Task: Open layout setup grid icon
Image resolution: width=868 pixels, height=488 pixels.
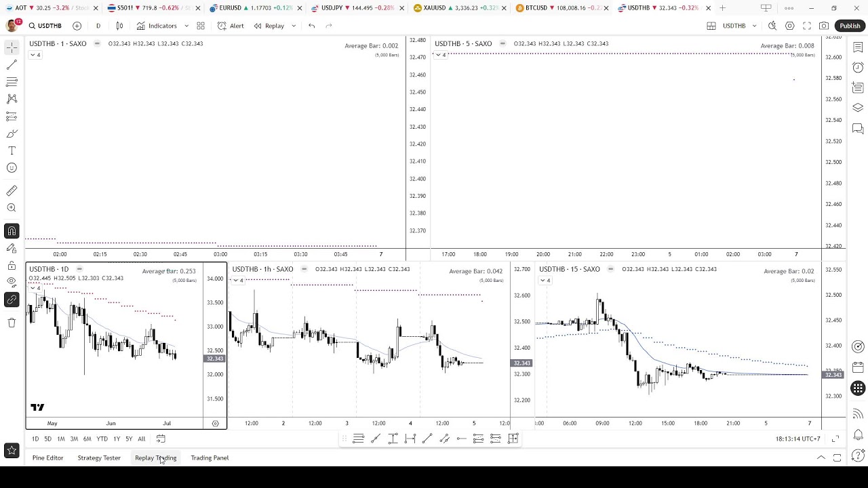Action: (711, 26)
